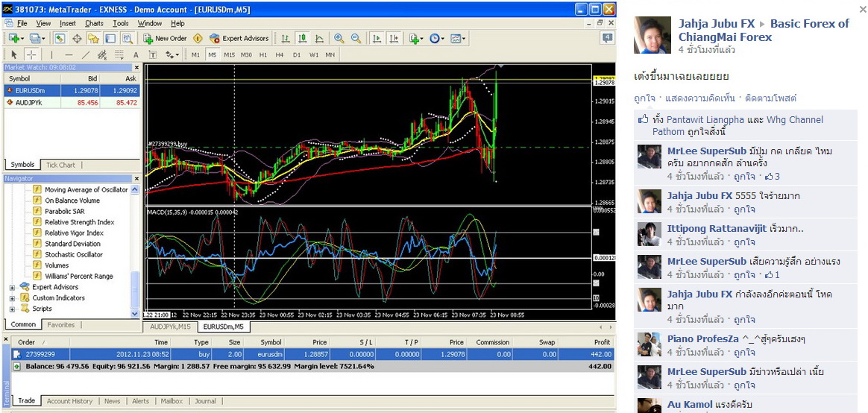868x413 pixels.
Task: Switch to D1 timeframe
Action: tap(297, 55)
